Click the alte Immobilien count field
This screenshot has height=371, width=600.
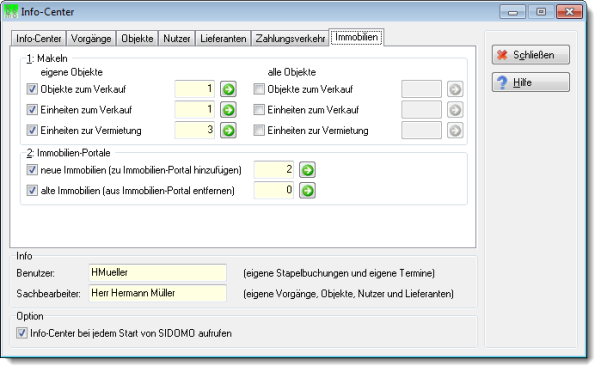tap(274, 190)
